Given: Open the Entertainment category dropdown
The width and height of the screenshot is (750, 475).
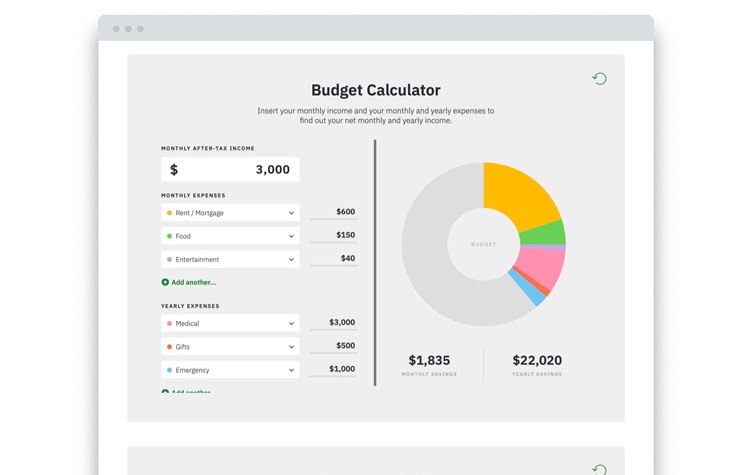Looking at the screenshot, I should pyautogui.click(x=230, y=259).
